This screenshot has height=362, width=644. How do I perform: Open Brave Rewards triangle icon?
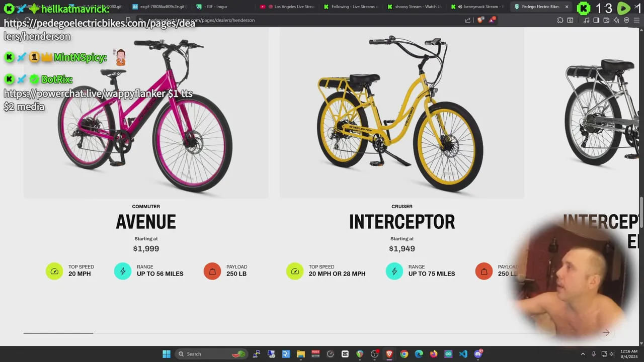[x=492, y=20]
